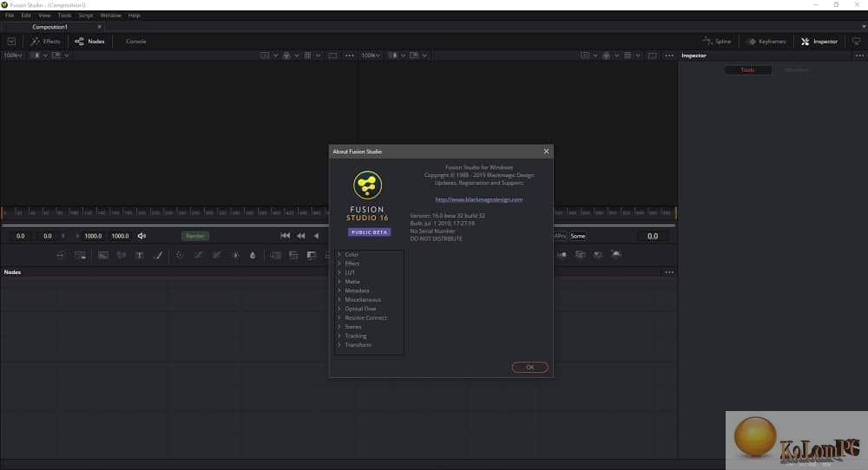Toggle the Spline editor panel

717,42
